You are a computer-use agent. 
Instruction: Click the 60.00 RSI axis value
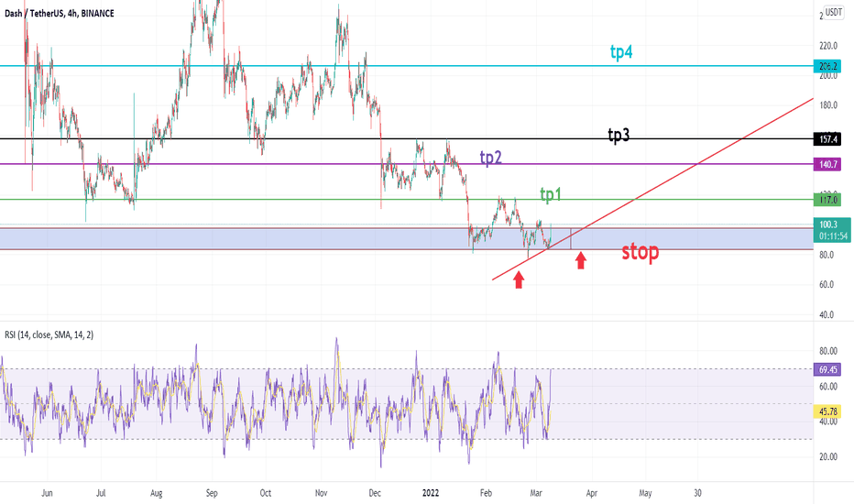827,387
